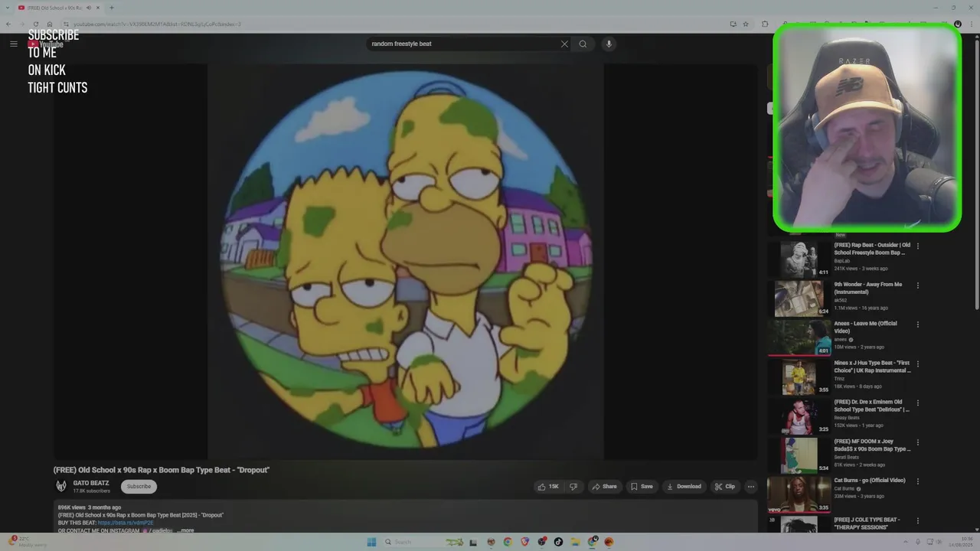
Task: Open Chrome from the taskbar
Action: 508,542
